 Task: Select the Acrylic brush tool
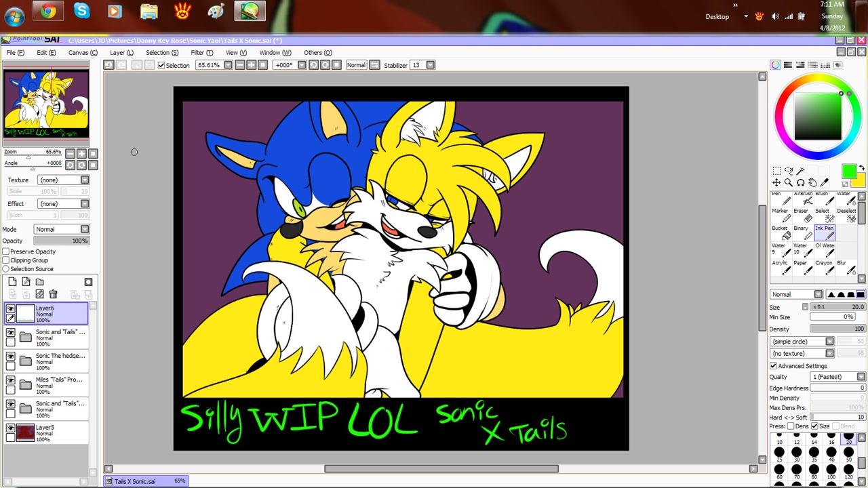coord(781,268)
